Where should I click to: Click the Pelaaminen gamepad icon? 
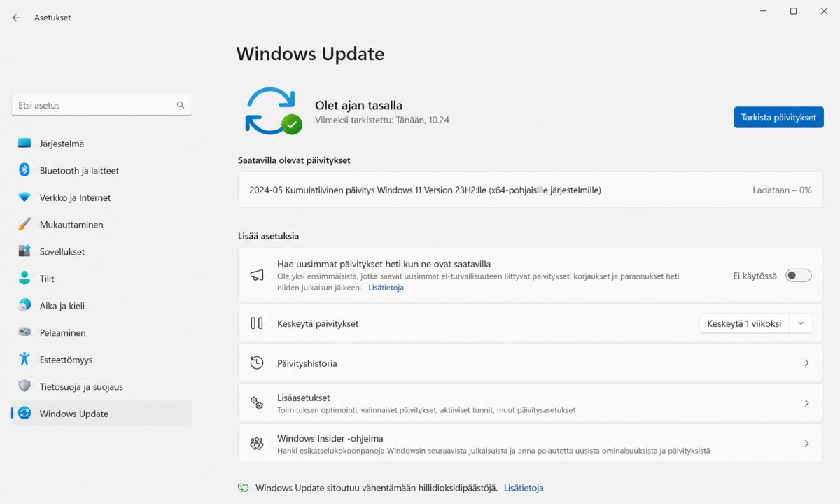(x=24, y=332)
